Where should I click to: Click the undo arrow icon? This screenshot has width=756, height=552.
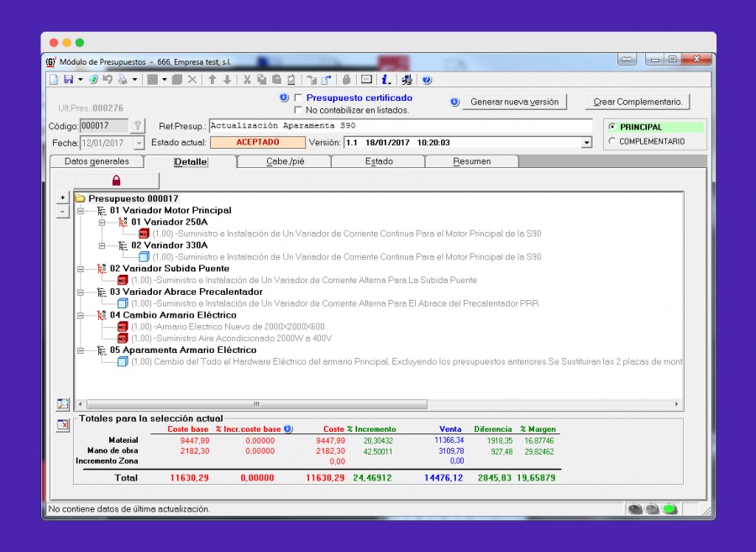(x=108, y=80)
